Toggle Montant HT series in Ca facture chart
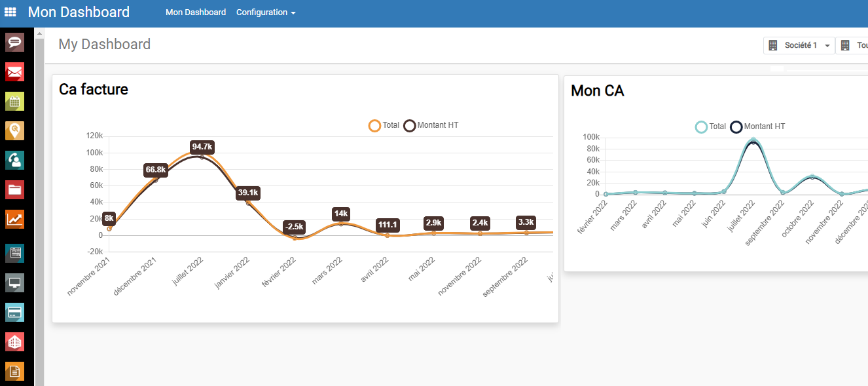The image size is (868, 386). coord(431,126)
